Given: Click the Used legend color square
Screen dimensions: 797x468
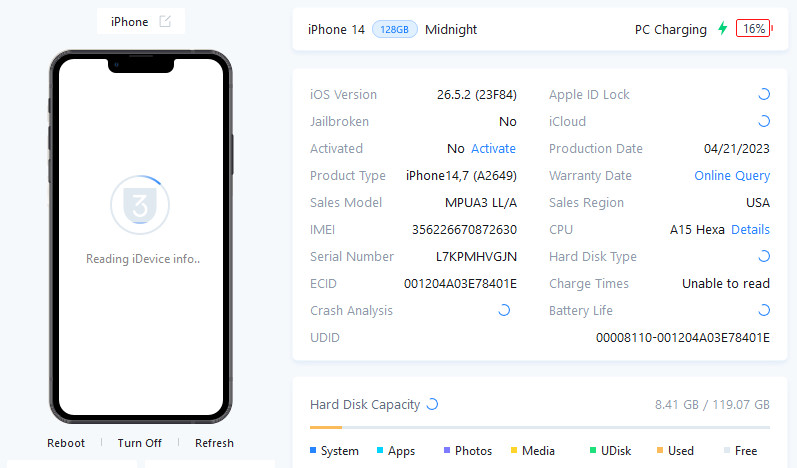Looking at the screenshot, I should pyautogui.click(x=660, y=450).
